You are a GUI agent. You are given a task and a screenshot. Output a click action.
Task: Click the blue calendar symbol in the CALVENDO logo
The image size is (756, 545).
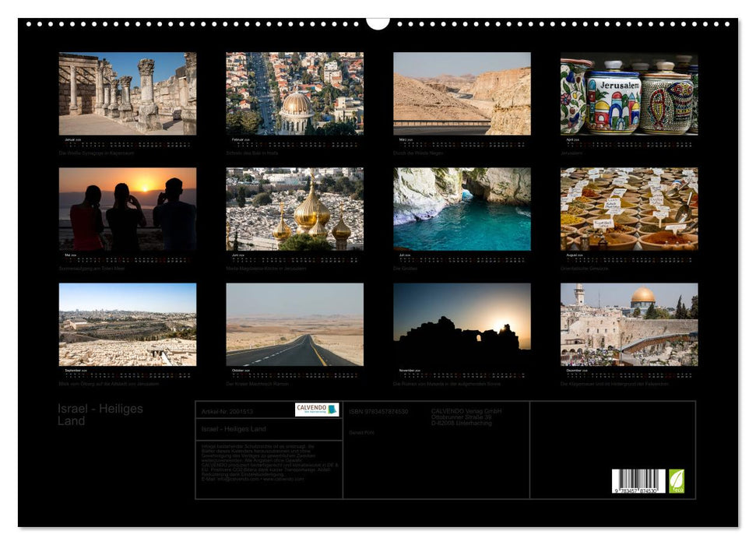pos(333,410)
